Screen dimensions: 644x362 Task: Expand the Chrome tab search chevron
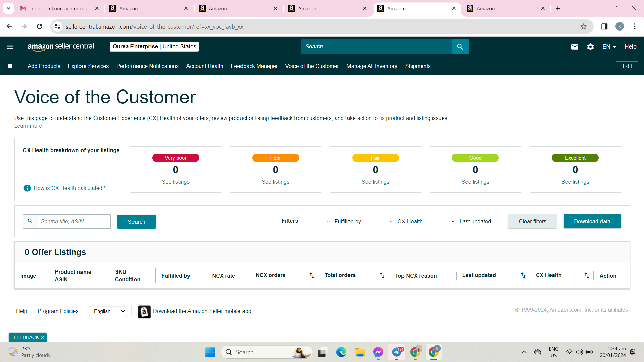8,8
